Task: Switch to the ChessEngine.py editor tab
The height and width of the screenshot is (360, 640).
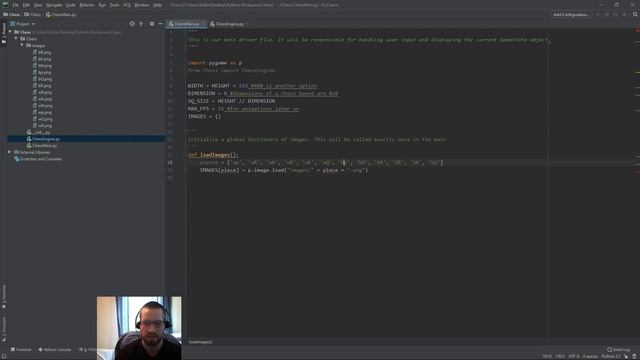Action: [229, 24]
